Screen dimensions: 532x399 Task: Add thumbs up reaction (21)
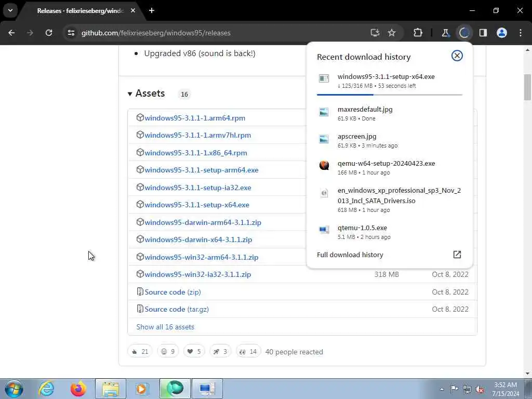140,352
